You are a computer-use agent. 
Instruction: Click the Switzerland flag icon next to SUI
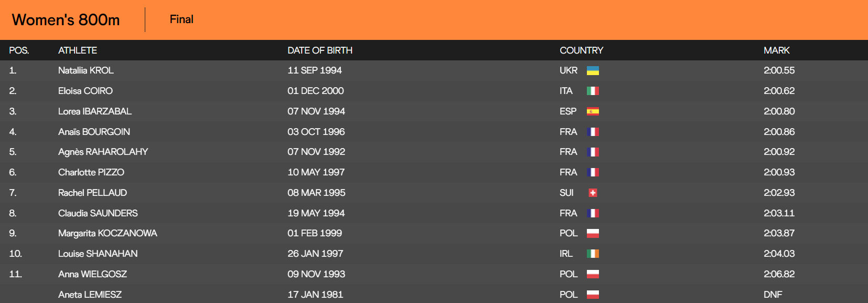pos(593,193)
